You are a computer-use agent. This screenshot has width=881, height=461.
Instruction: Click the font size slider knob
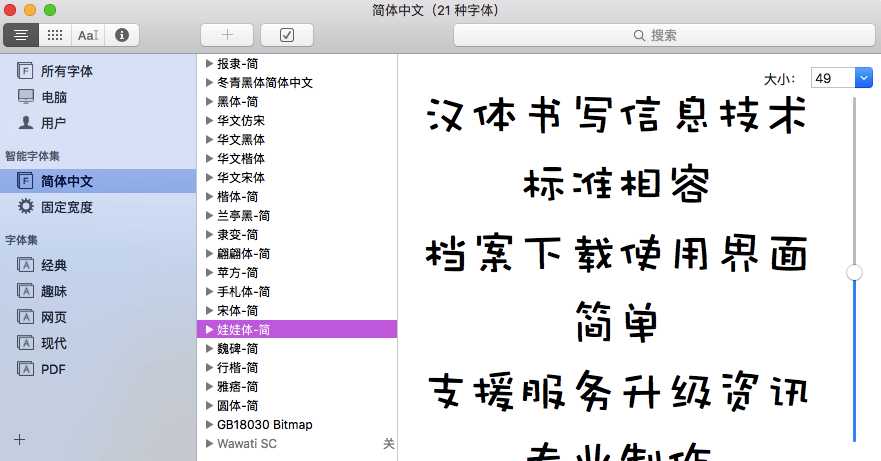855,273
